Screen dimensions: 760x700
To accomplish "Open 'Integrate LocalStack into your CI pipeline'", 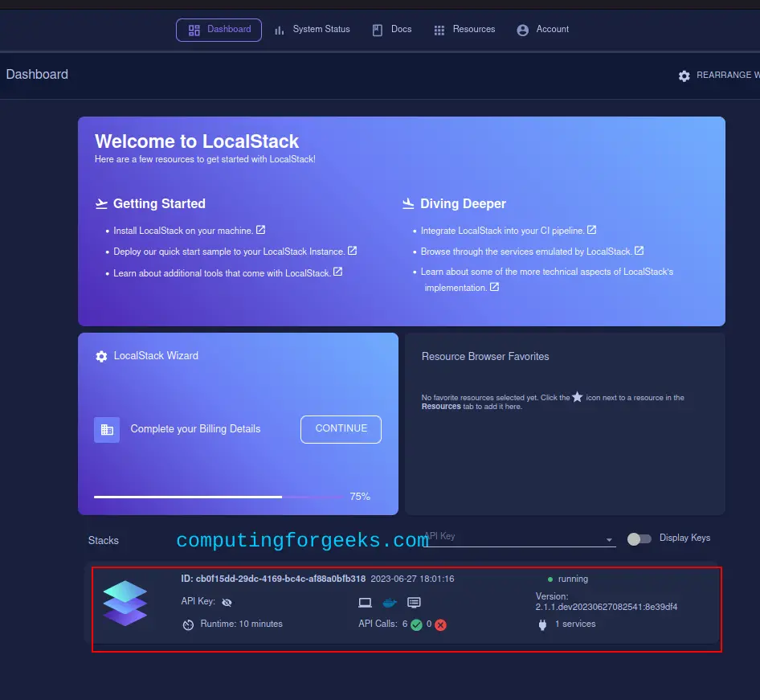I will pos(502,231).
